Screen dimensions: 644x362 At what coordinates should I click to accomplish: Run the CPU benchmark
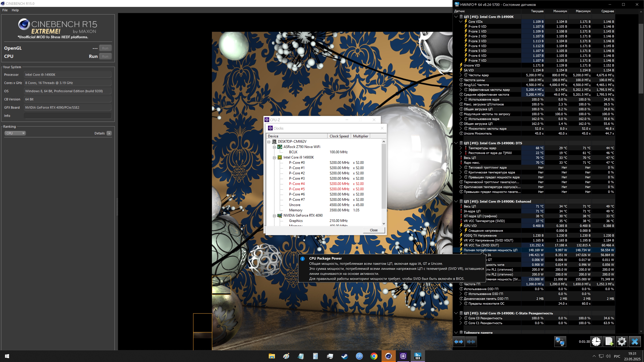click(105, 56)
